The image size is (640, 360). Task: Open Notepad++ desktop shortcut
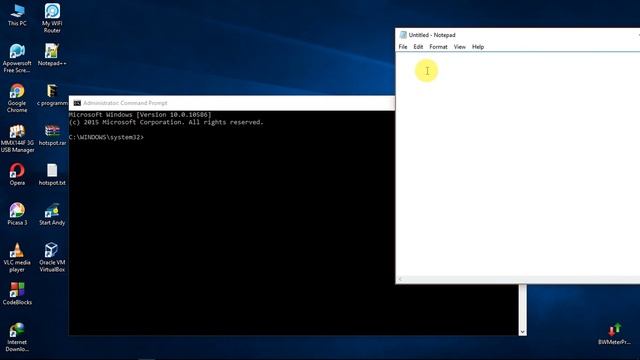(x=52, y=55)
